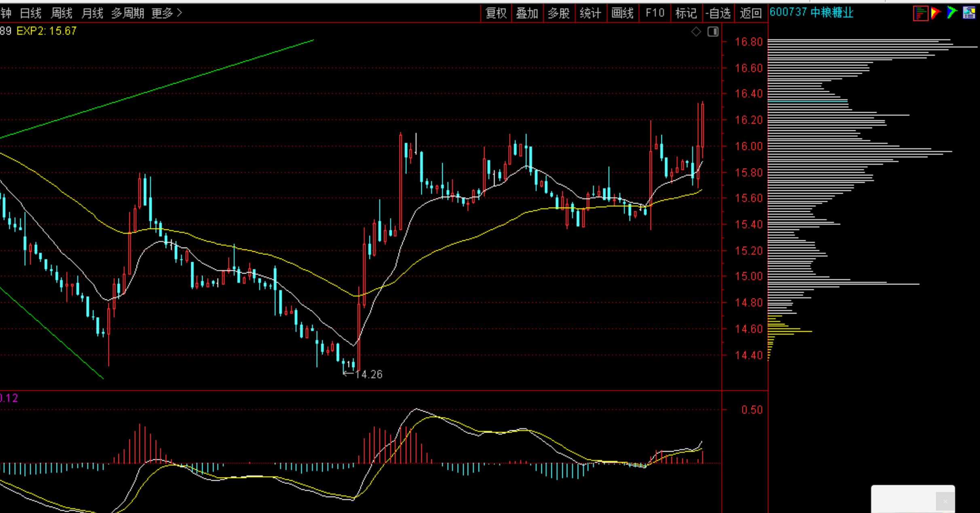
Task: Open the 叠加 overlay option
Action: pyautogui.click(x=527, y=13)
